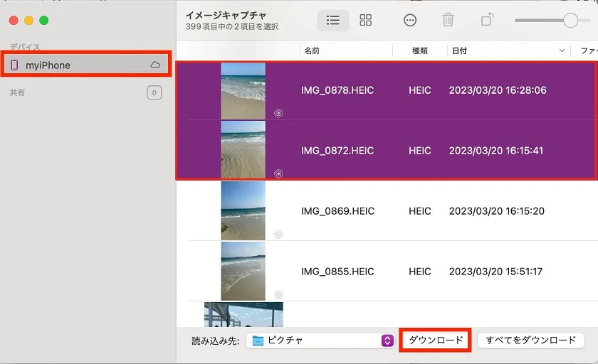Click the yellow minimize window button
This screenshot has height=364, width=598.
tap(28, 20)
